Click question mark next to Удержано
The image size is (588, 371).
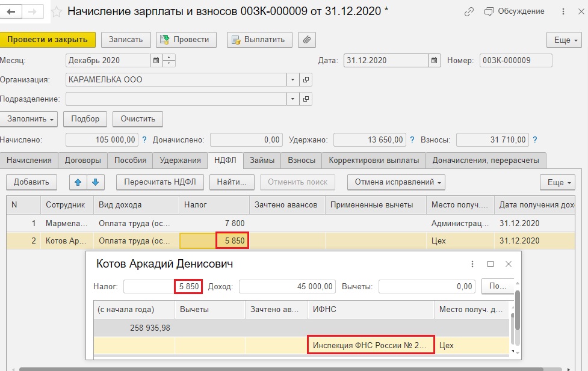tap(412, 140)
